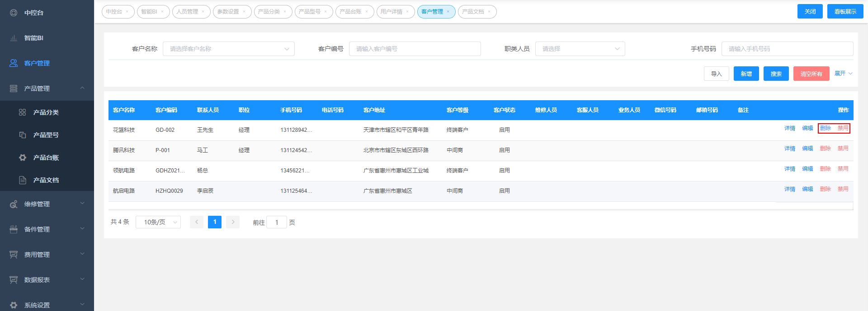This screenshot has height=311, width=868.
Task: Open 详情 link for 领航电路 customer
Action: point(789,169)
